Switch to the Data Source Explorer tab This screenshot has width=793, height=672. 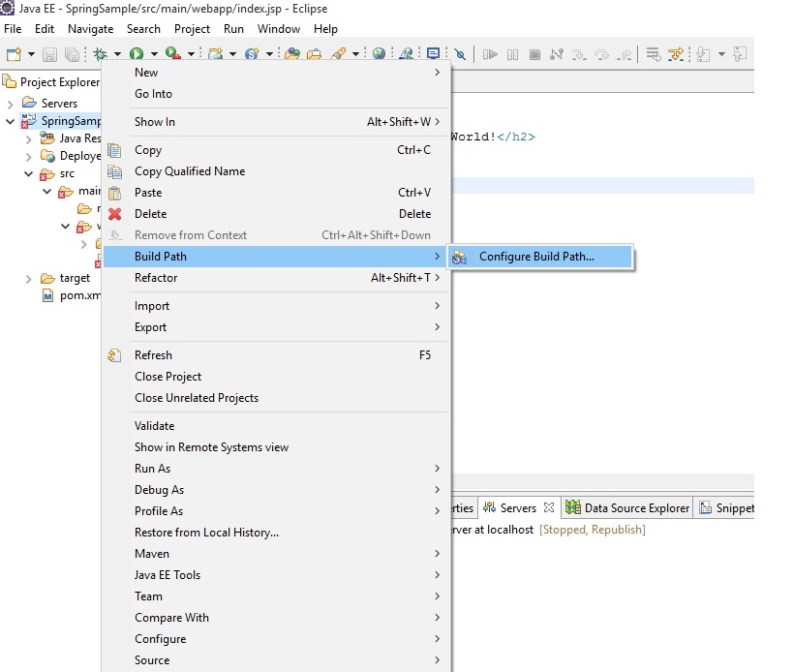[627, 507]
